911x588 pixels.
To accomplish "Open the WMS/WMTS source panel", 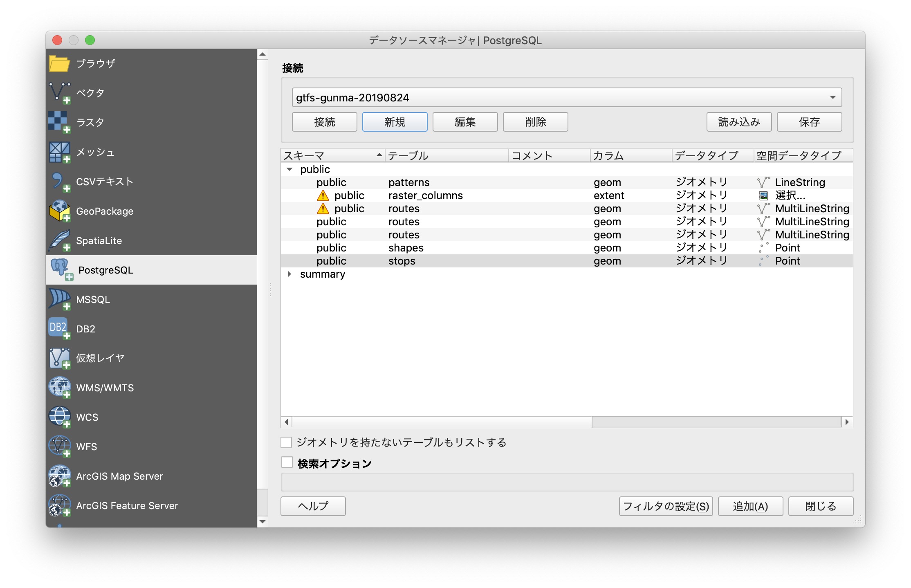I will pyautogui.click(x=105, y=388).
